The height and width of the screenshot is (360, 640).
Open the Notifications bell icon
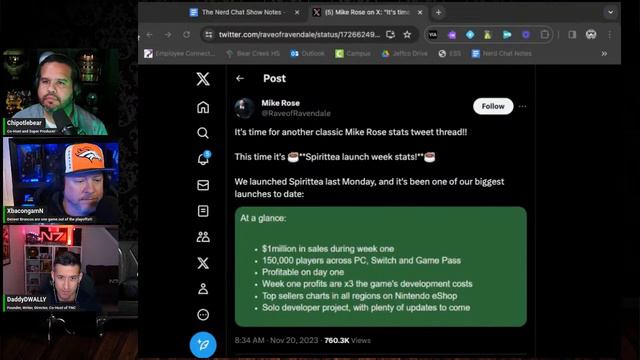[203, 159]
